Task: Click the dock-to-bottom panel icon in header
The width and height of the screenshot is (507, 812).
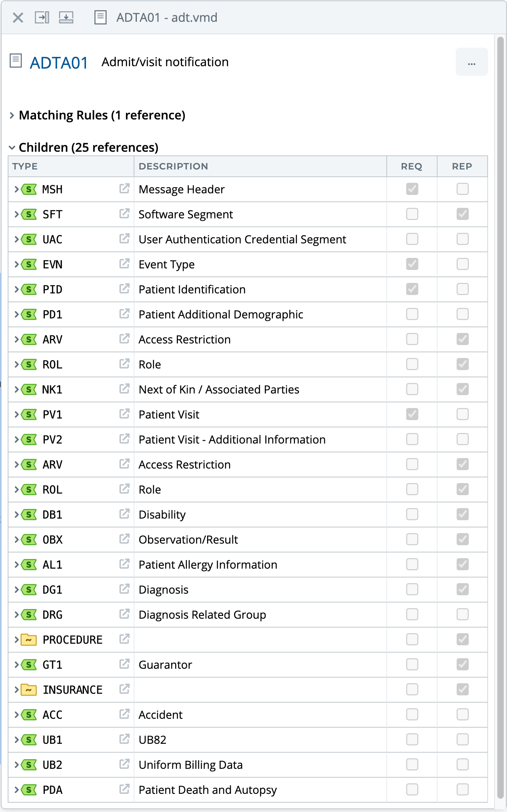Action: (66, 17)
